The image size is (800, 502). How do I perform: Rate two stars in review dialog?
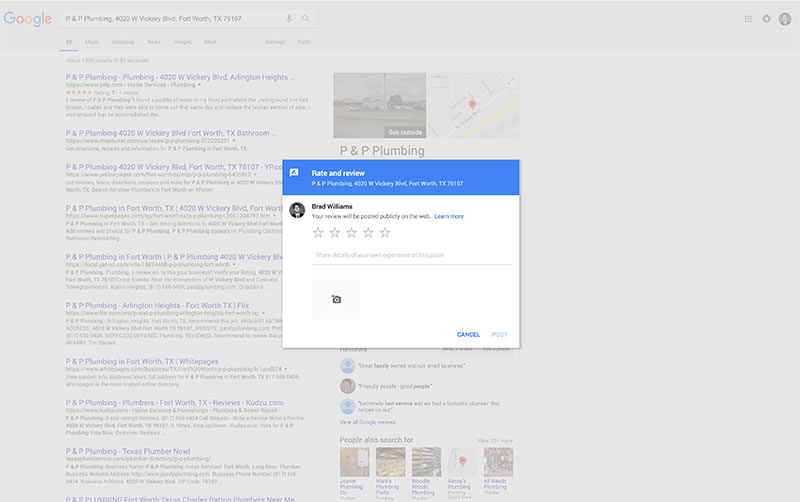335,233
